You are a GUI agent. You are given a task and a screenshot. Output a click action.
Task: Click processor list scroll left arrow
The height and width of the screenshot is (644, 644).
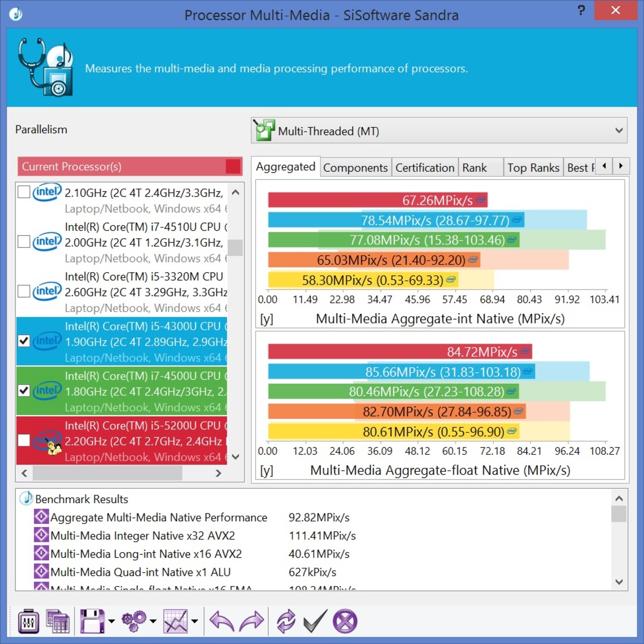click(24, 473)
